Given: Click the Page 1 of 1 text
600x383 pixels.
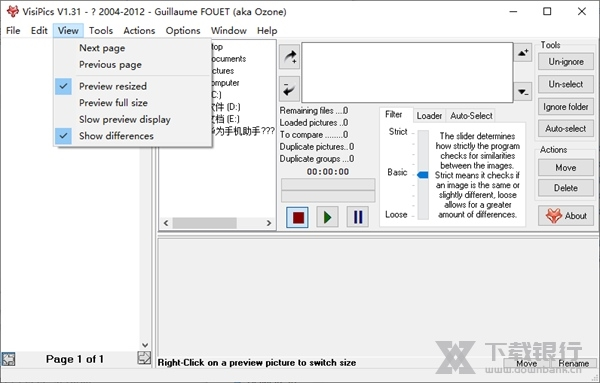Looking at the screenshot, I should point(75,359).
